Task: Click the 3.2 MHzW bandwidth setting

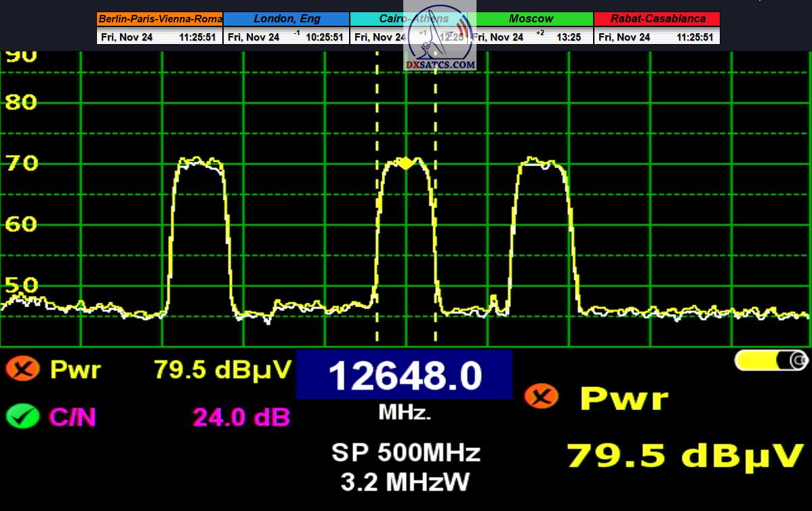Action: pos(405,481)
